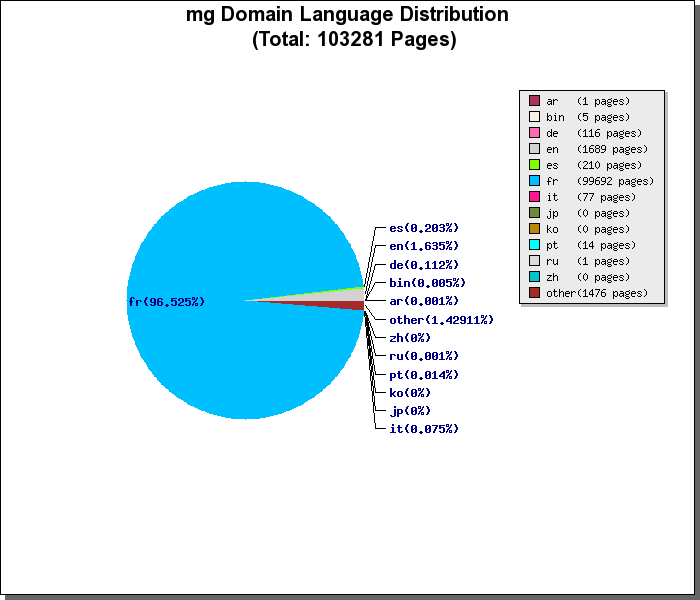Click the it legend color swatch
Viewport: 700px width, 600px height.
(x=534, y=197)
